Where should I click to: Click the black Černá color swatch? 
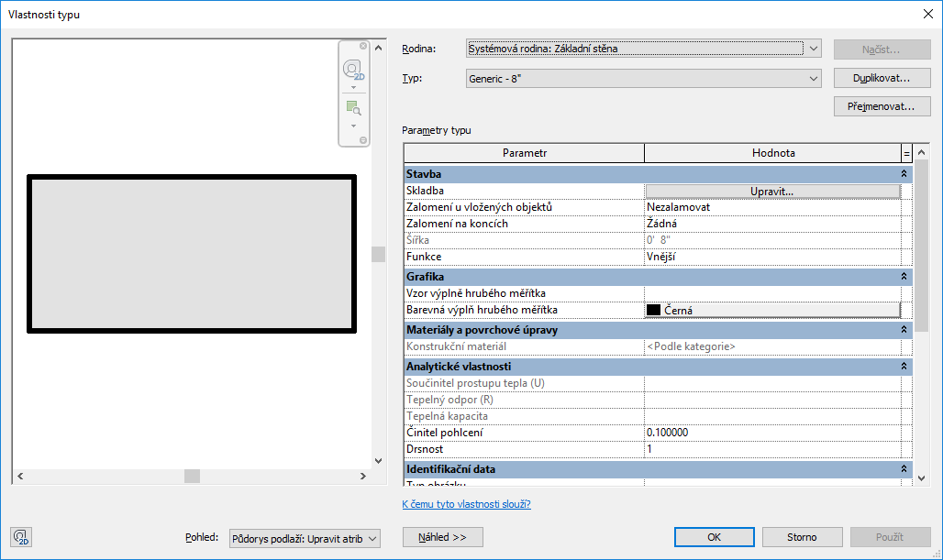pos(653,310)
